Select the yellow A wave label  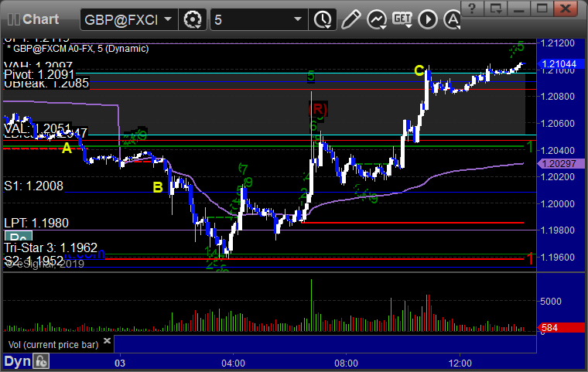(x=67, y=148)
